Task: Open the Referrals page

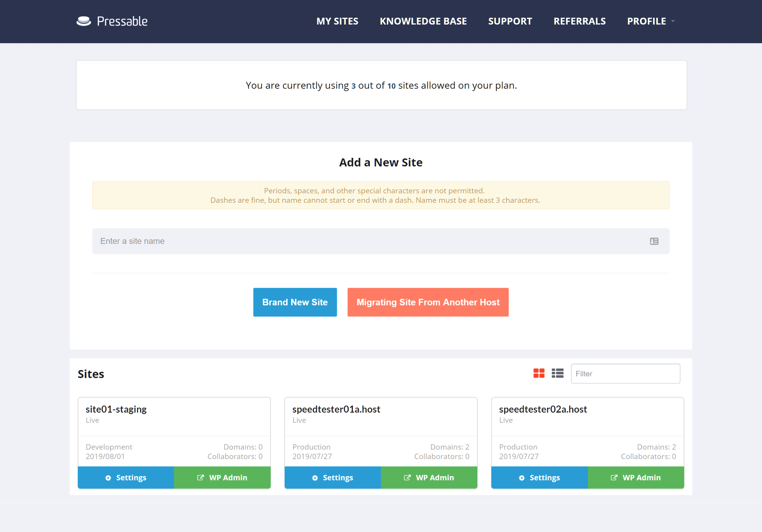Action: tap(579, 21)
